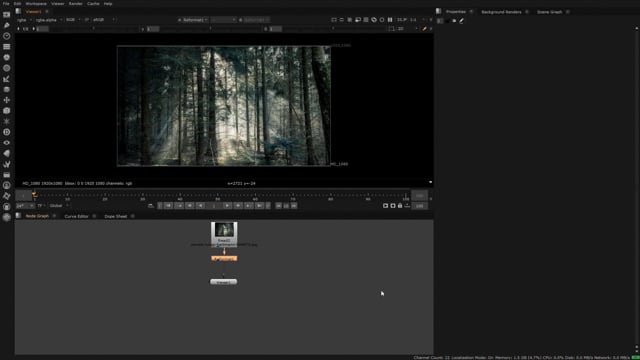
Task: Open the ToolSets toolbar menu
Action: coord(7,164)
